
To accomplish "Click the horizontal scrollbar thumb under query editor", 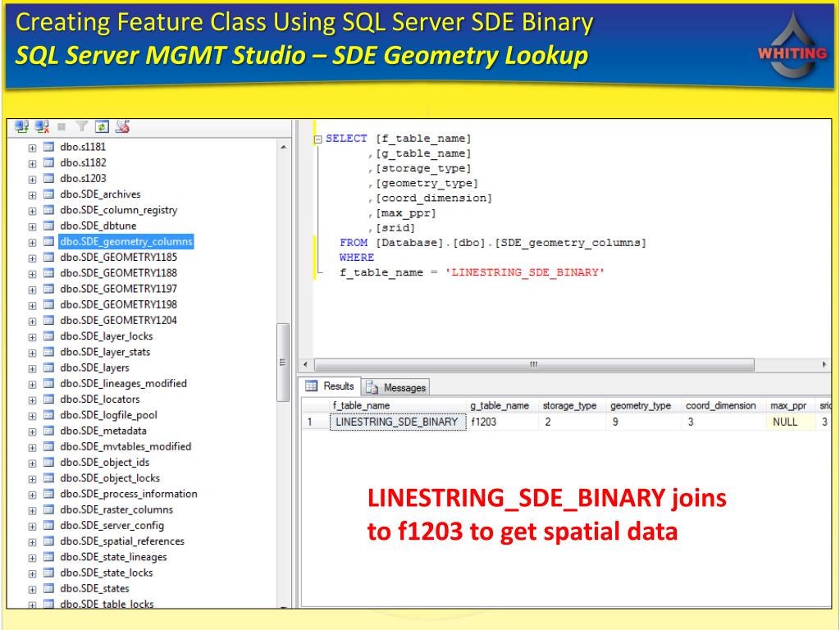I will click(534, 365).
